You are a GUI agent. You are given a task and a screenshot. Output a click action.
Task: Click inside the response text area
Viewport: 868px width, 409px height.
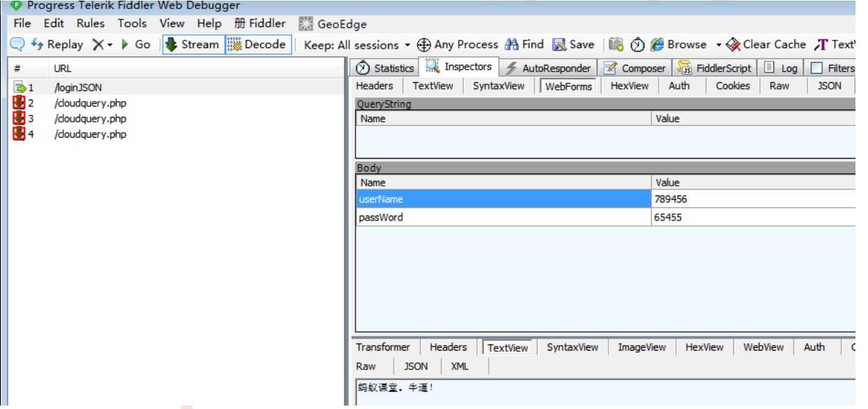[604, 393]
